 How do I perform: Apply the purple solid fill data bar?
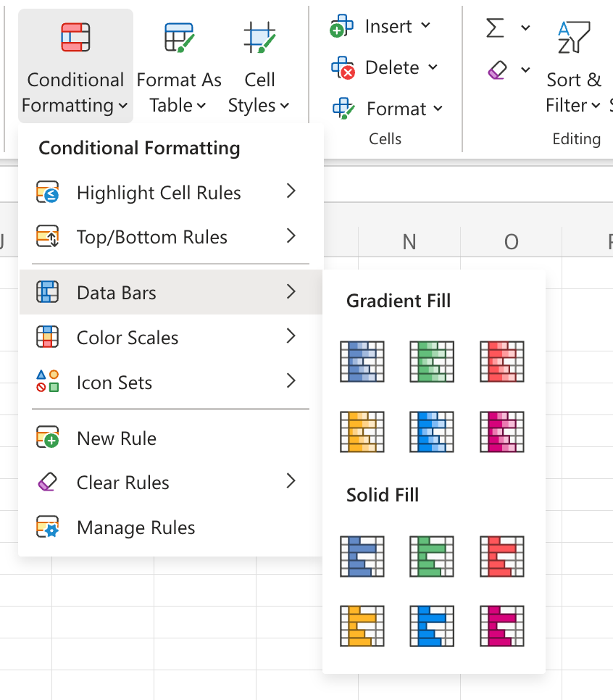(501, 625)
